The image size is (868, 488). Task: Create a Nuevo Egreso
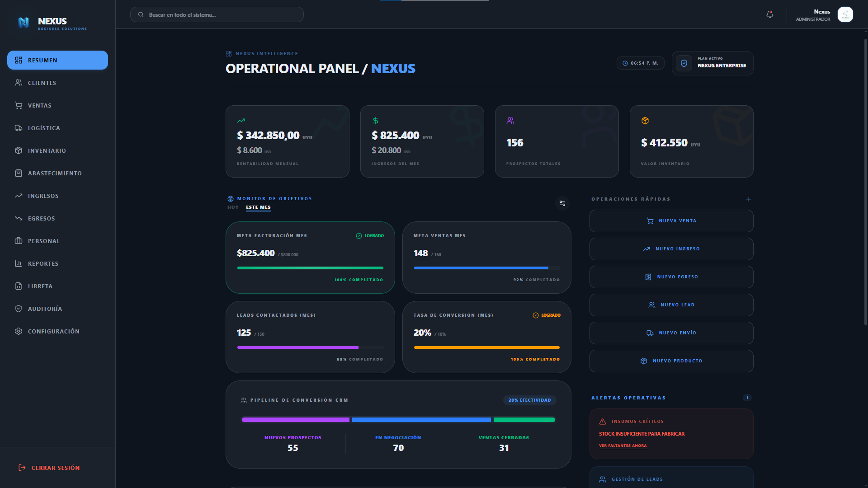pos(671,277)
